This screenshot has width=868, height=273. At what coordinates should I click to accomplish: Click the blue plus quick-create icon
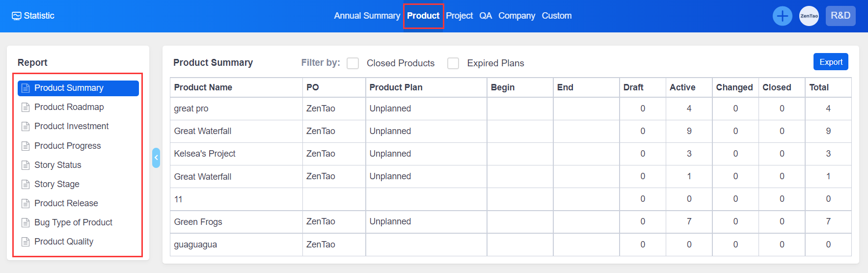pos(782,16)
